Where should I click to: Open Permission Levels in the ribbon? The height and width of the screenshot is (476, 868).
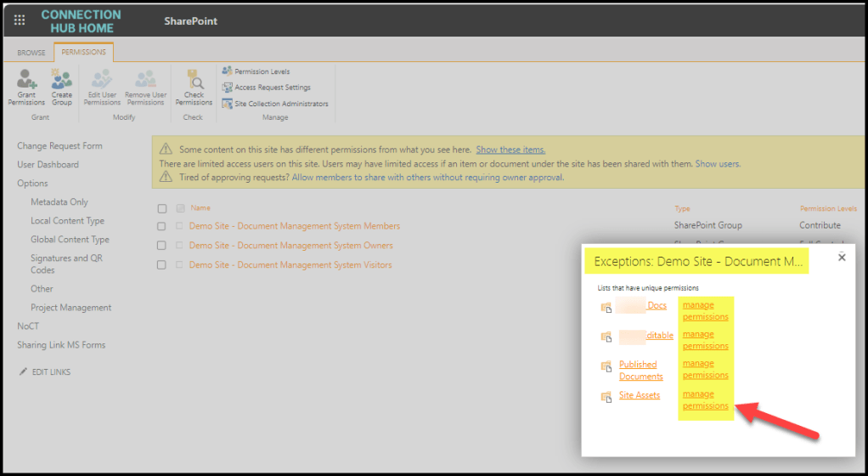point(262,71)
